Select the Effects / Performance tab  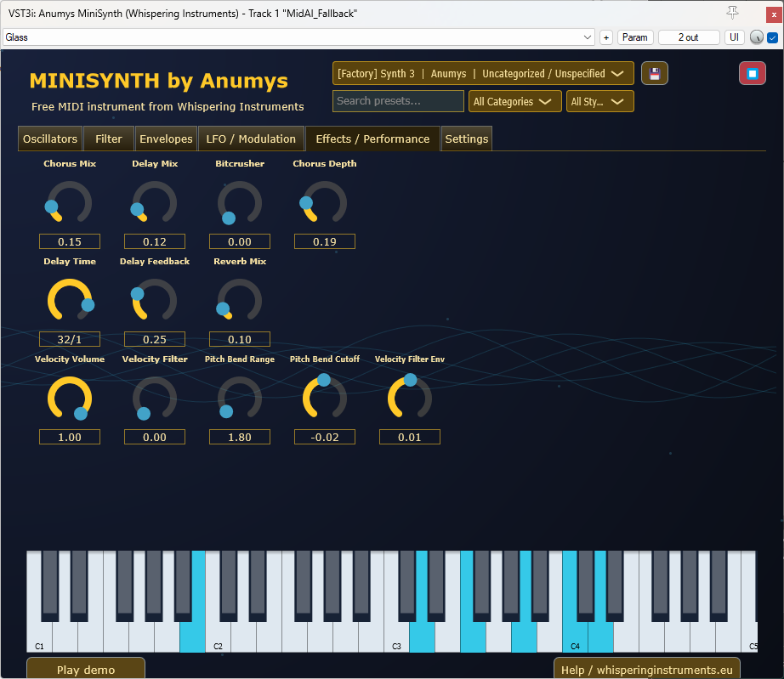(372, 139)
